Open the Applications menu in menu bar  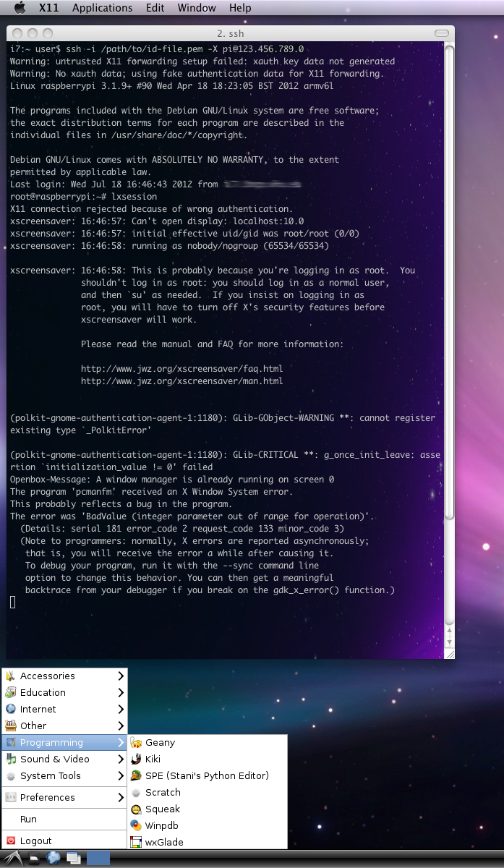pos(103,8)
